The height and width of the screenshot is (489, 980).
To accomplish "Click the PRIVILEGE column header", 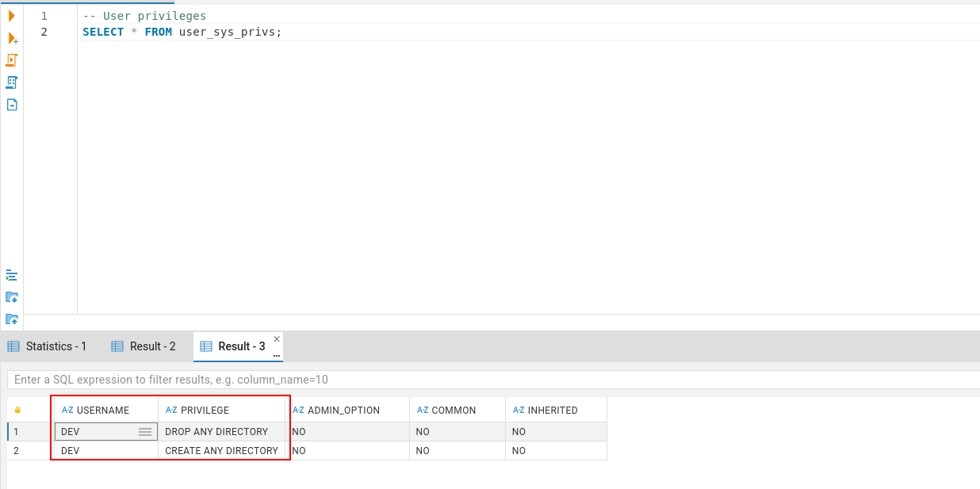I will [x=221, y=410].
